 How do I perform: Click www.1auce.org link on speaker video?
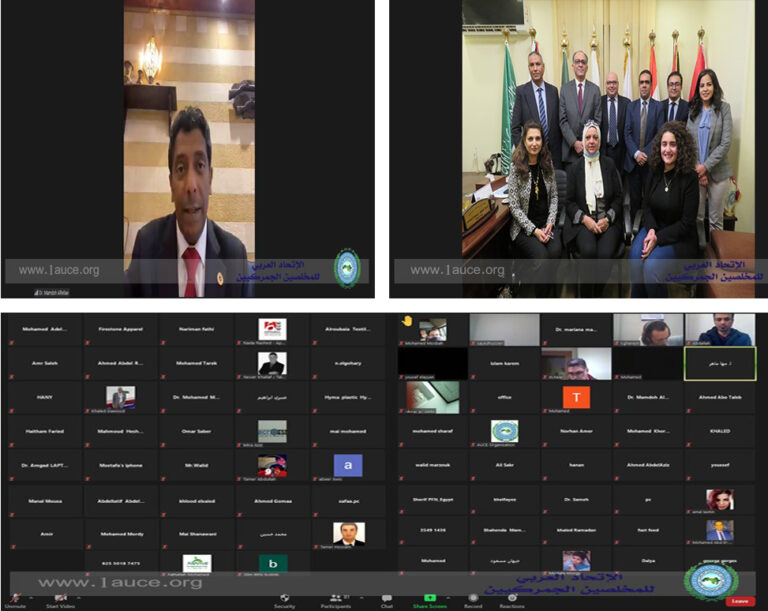59,270
